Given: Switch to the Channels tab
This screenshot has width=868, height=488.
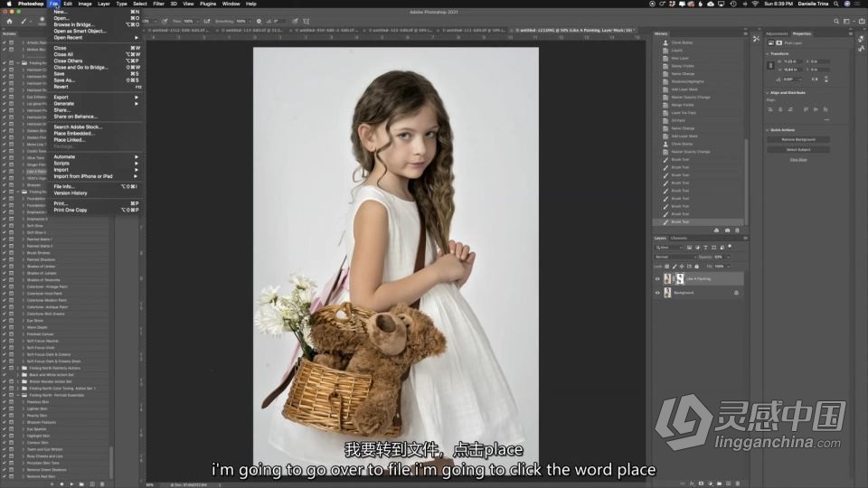Looking at the screenshot, I should point(678,239).
